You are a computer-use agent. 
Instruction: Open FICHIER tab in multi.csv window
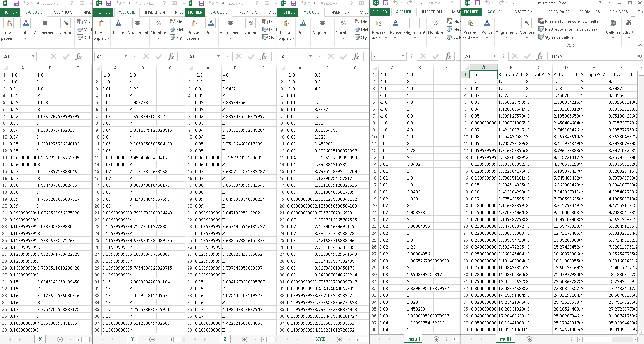click(471, 12)
